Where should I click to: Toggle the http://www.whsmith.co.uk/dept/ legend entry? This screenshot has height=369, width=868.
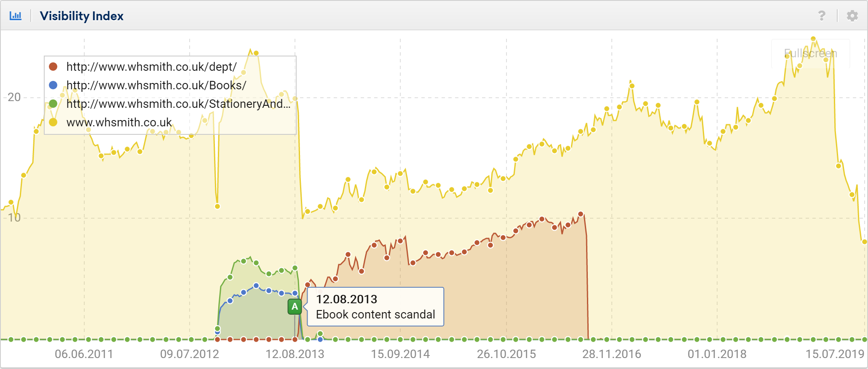coord(152,67)
